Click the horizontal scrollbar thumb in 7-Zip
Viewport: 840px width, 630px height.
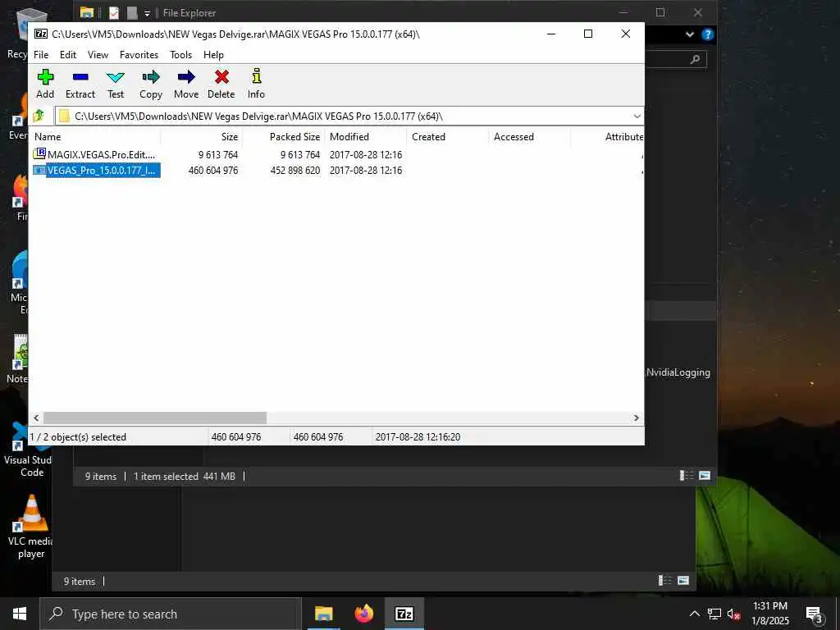(155, 418)
